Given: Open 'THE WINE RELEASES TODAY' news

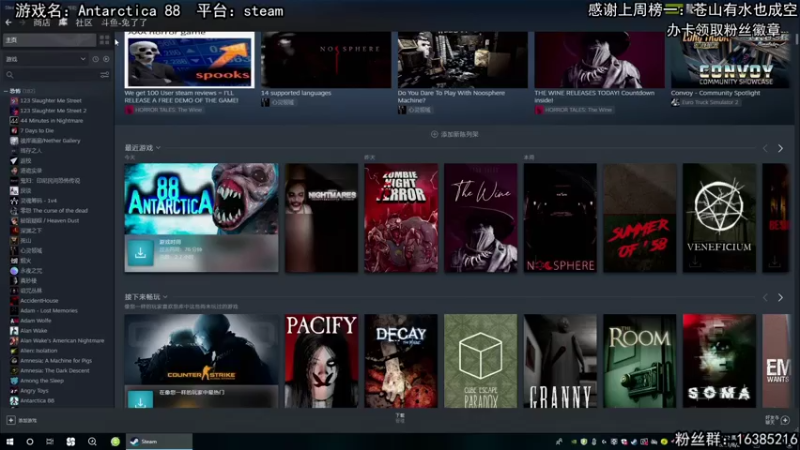Looking at the screenshot, I should pyautogui.click(x=594, y=96).
